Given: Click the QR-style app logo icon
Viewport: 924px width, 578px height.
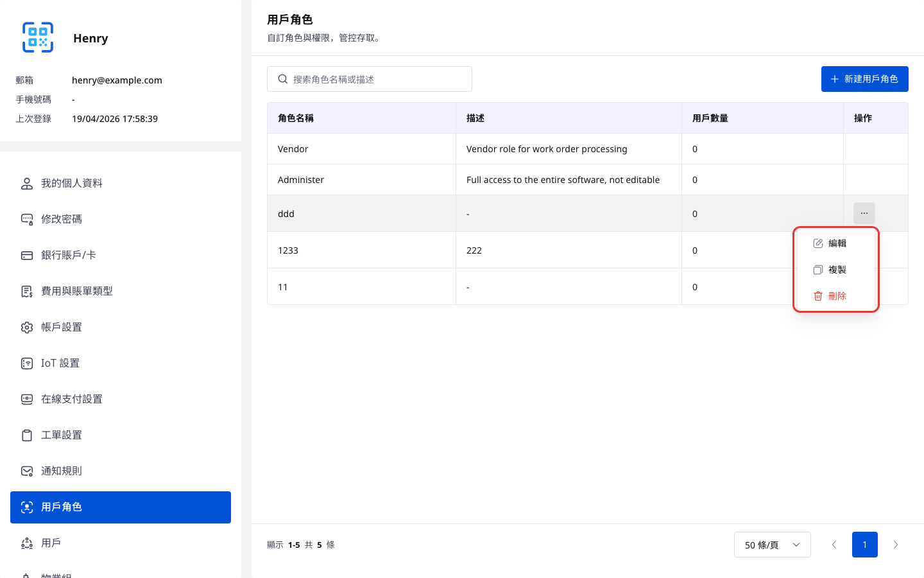Looking at the screenshot, I should click(38, 37).
